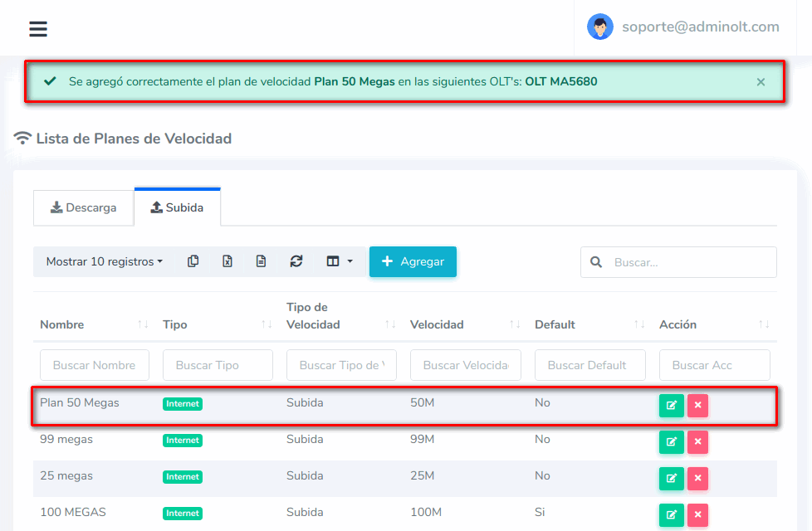
Task: Open the hamburger navigation menu
Action: (x=38, y=29)
